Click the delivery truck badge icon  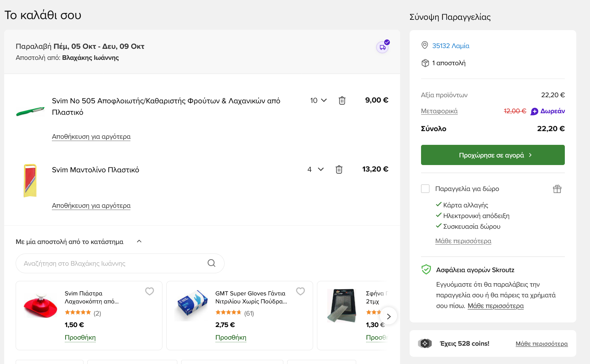383,47
